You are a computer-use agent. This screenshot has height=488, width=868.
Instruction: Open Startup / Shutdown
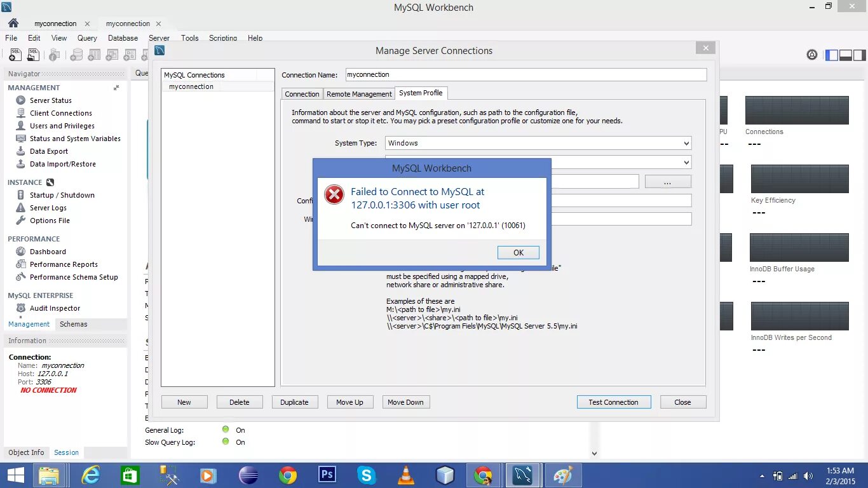[62, 195]
